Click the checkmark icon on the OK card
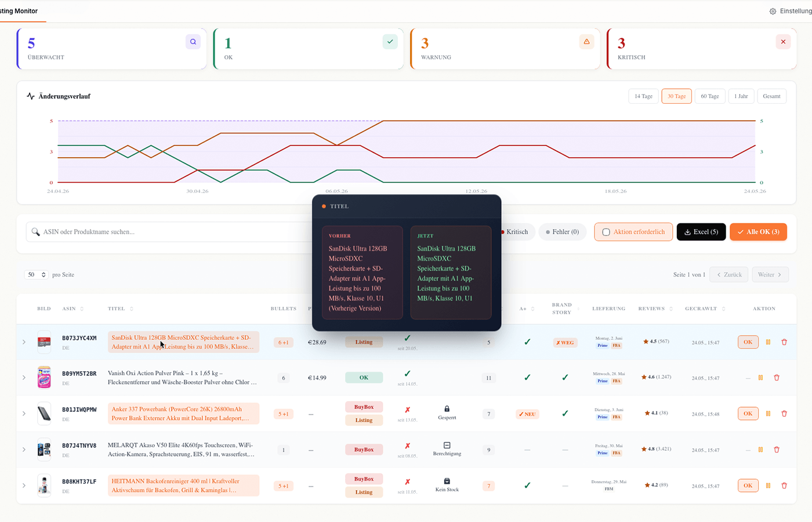812x522 pixels. tap(390, 42)
